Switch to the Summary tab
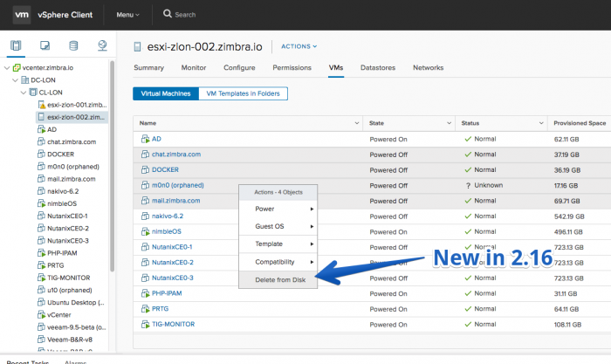The height and width of the screenshot is (364, 611). click(x=149, y=68)
